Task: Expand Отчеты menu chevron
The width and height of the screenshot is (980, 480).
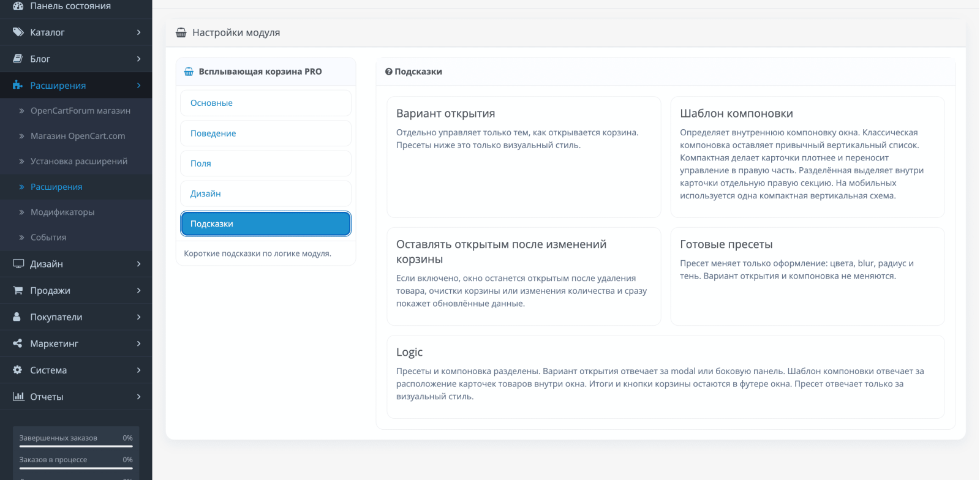Action: (x=139, y=397)
